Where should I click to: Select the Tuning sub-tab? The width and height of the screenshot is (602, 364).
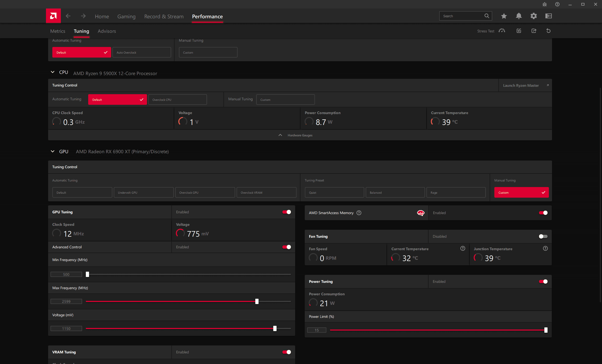(x=81, y=31)
